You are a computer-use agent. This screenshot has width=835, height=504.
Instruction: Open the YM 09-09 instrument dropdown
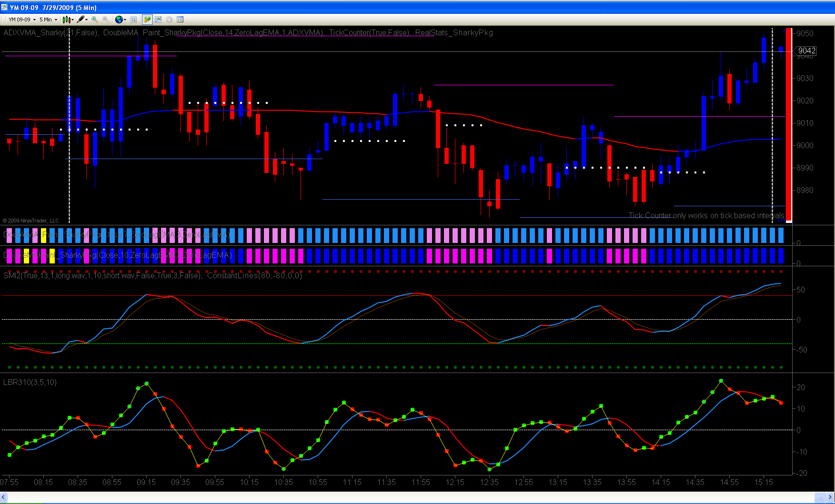tap(22, 20)
